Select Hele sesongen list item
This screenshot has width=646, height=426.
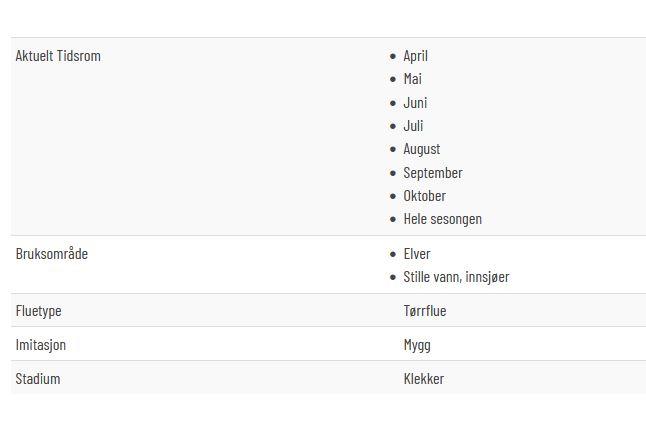coord(442,219)
